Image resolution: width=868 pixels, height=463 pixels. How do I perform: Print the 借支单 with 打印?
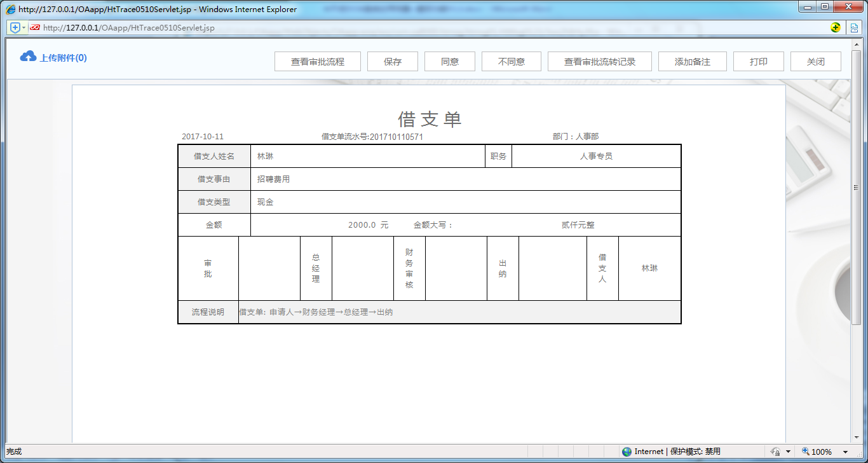758,61
